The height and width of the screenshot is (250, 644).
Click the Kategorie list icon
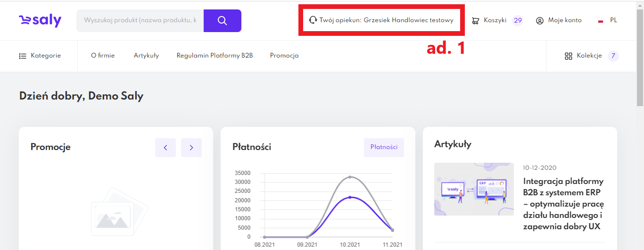23,56
